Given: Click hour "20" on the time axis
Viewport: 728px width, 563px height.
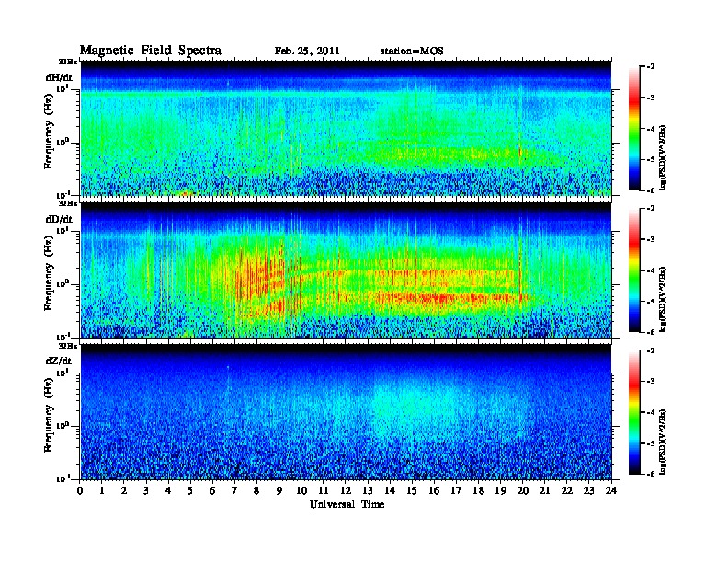Looking at the screenshot, I should [523, 490].
